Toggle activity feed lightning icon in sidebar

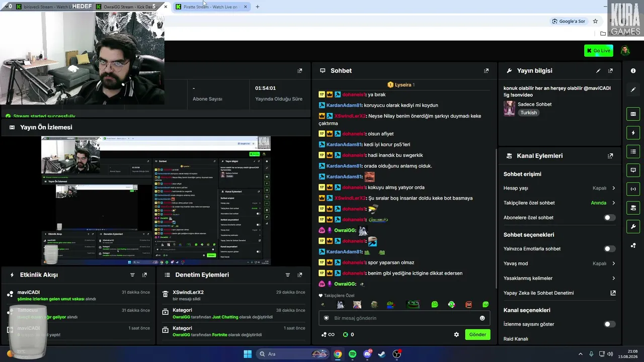633,133
